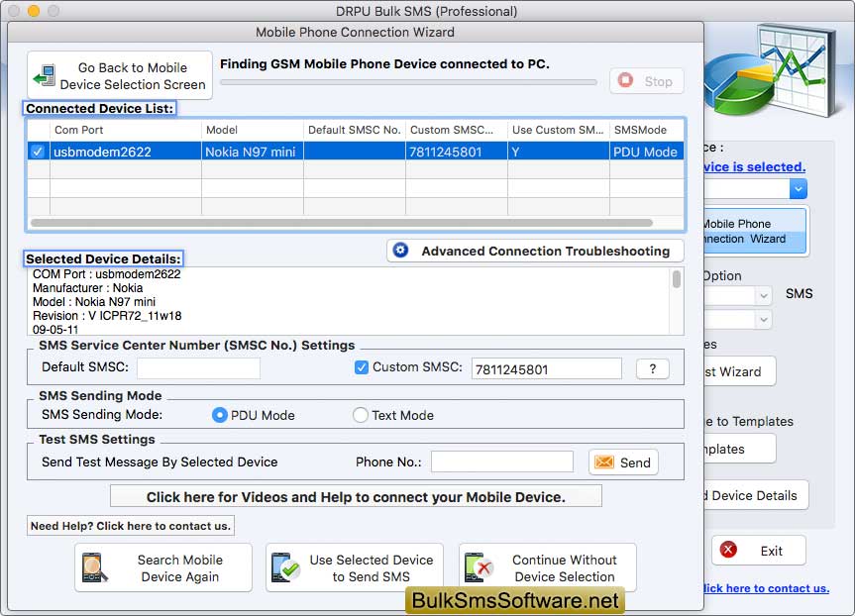Click contact us link in main window

click(766, 588)
